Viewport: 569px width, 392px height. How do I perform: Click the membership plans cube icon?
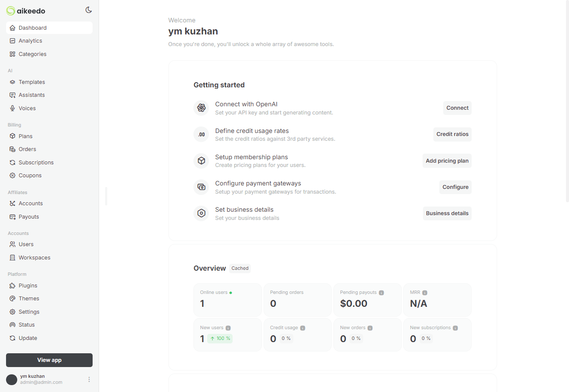click(201, 161)
